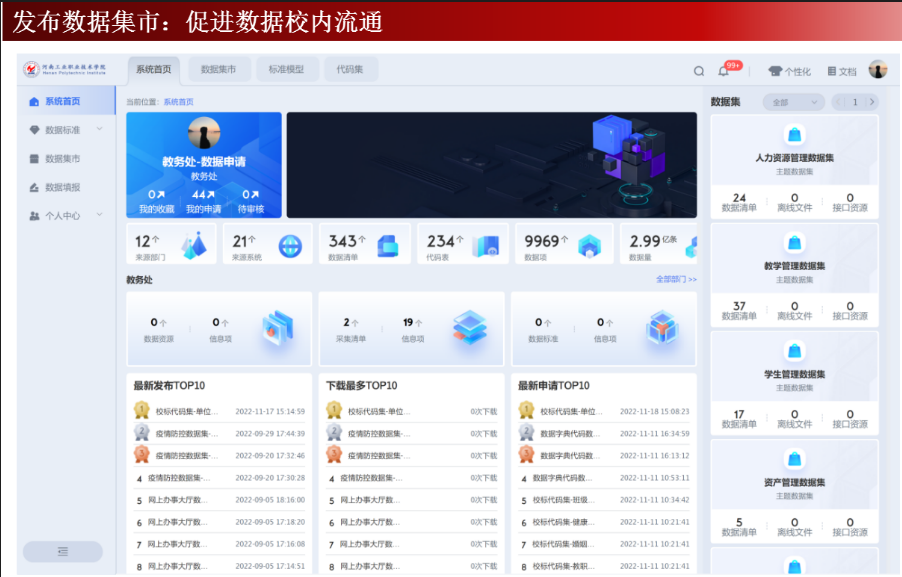Switch to the 标准模型 top tab
This screenshot has width=902, height=577.
[x=287, y=69]
